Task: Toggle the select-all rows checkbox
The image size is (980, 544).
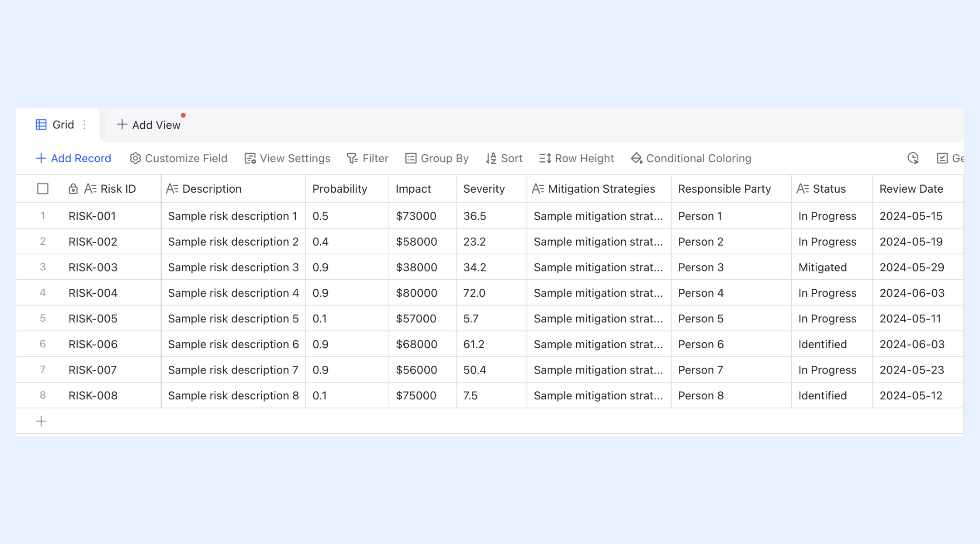Action: pos(43,189)
